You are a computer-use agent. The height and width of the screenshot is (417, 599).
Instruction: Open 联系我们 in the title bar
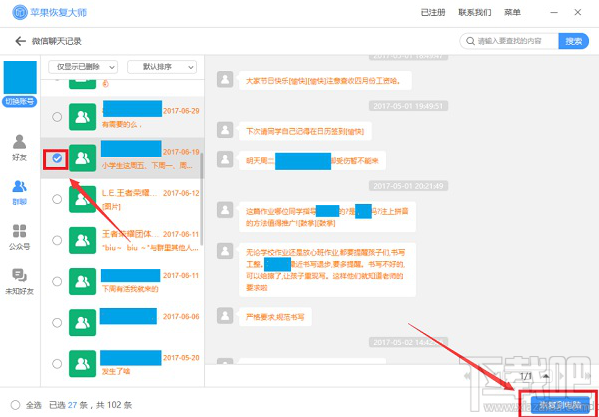click(474, 13)
